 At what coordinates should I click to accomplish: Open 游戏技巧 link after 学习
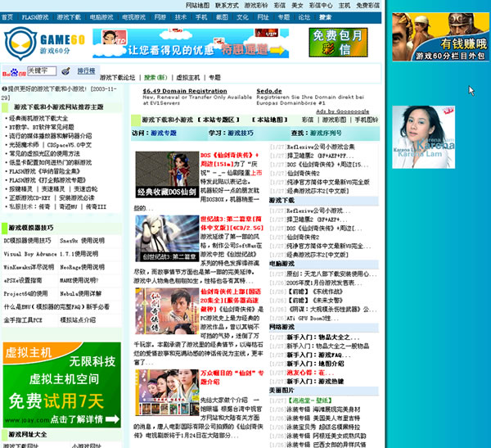(241, 133)
